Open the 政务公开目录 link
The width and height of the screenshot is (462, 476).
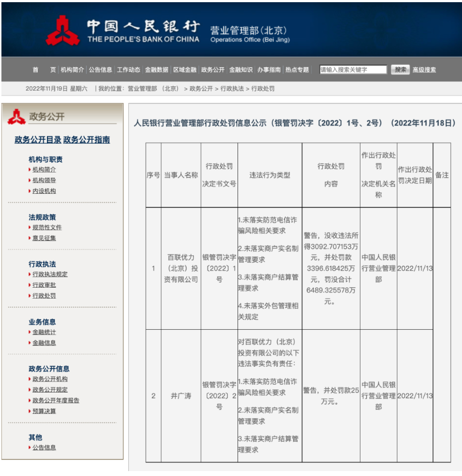point(38,140)
